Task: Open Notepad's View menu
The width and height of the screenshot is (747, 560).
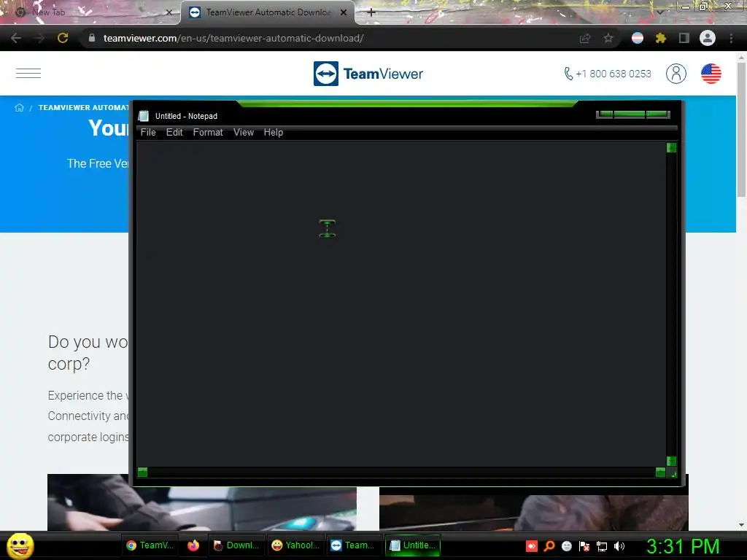Action: coord(244,133)
